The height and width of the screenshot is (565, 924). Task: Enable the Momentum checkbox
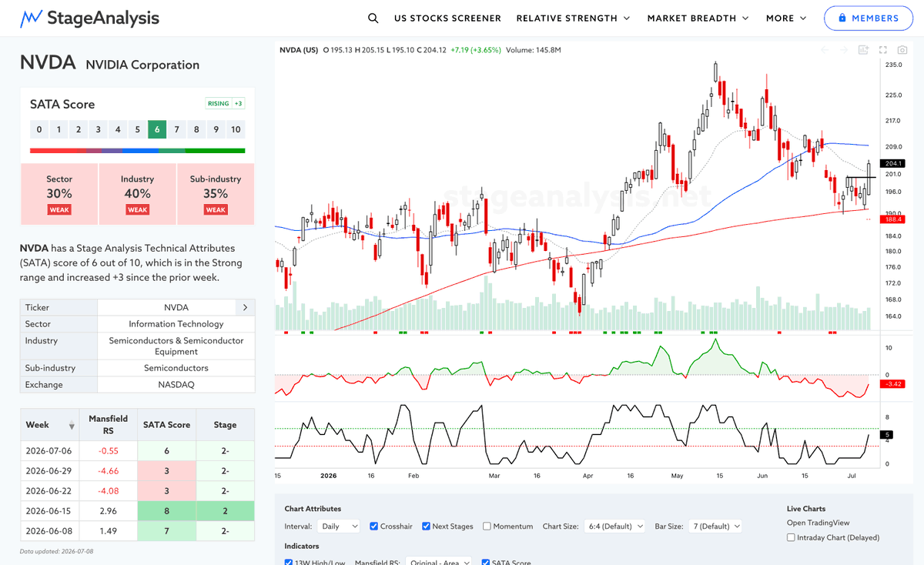[487, 527]
